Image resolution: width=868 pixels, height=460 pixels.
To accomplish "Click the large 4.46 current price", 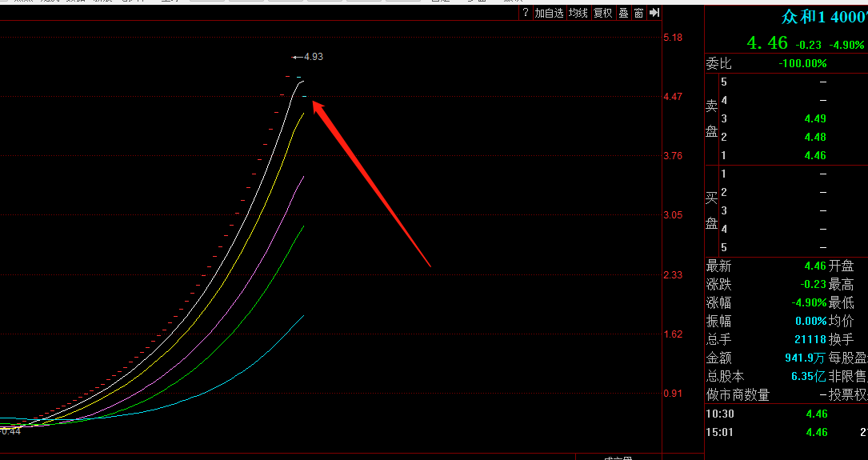I will (766, 42).
